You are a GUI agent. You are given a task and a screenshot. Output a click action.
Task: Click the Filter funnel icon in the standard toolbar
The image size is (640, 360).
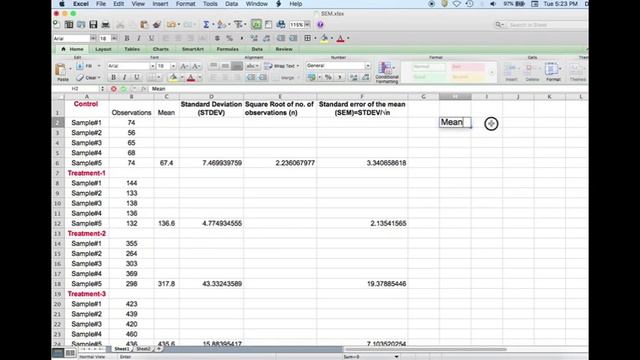pos(238,25)
